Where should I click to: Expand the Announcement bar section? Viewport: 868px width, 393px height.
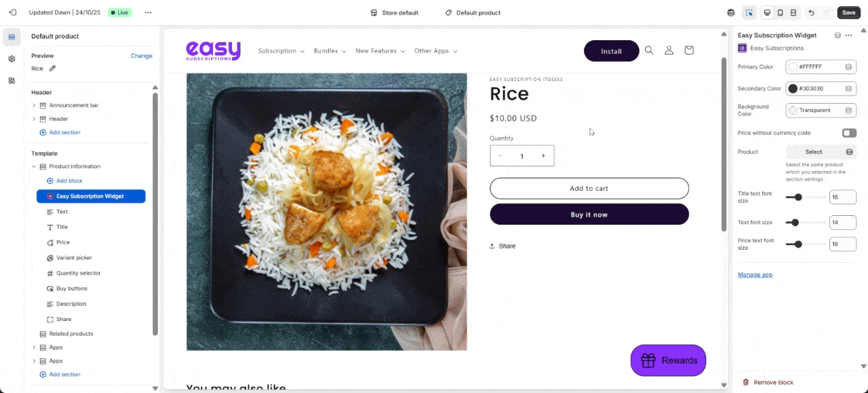[x=34, y=105]
